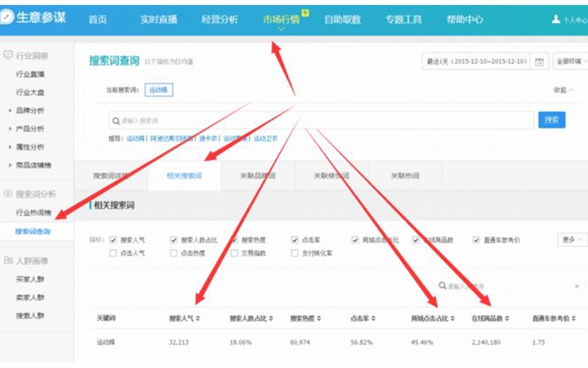The width and height of the screenshot is (588, 368).
Task: Sort the table by 搜索人数占比 arrows
Action: (271, 318)
